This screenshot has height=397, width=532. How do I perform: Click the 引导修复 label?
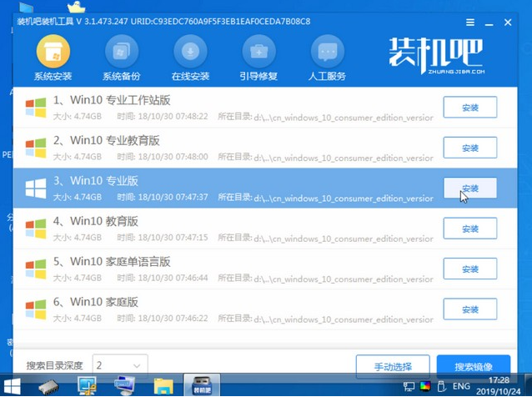(258, 76)
